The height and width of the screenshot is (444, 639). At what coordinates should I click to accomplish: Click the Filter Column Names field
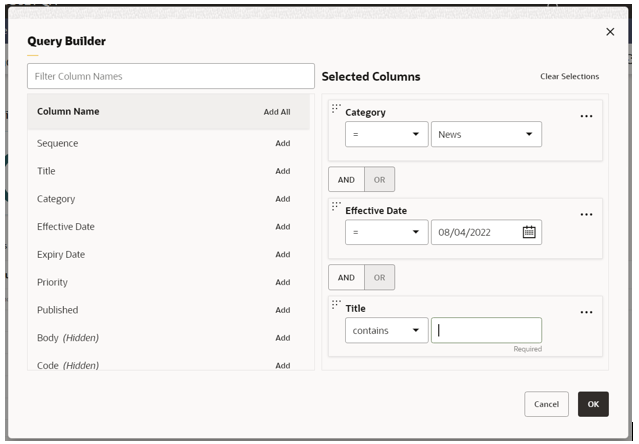pyautogui.click(x=171, y=76)
